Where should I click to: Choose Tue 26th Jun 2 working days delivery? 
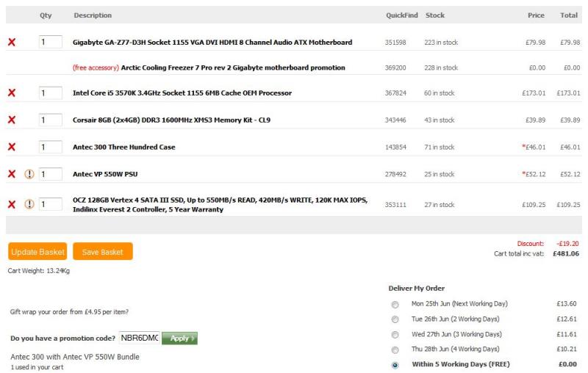395,319
